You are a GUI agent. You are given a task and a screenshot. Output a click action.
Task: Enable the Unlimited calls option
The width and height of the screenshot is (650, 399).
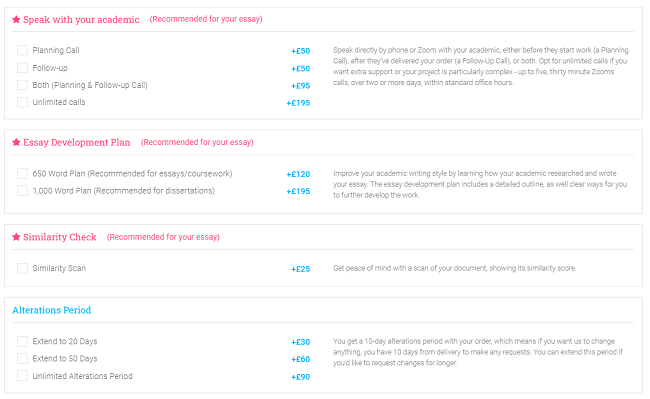click(x=22, y=102)
